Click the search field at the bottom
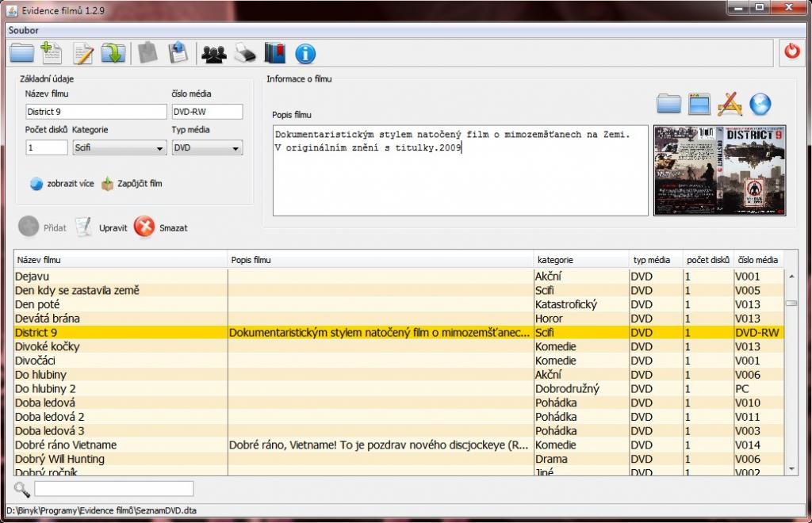Viewport: 812px width, 523px height. click(113, 488)
